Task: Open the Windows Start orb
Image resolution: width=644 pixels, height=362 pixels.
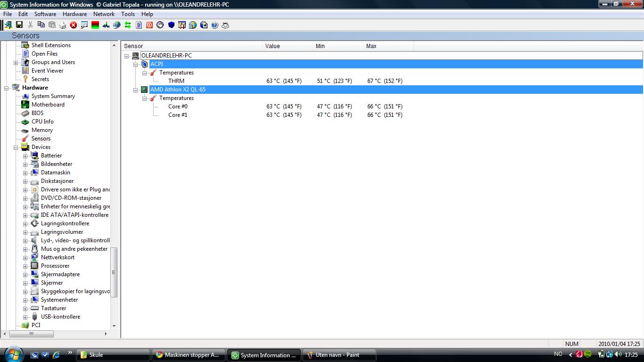Action: click(13, 354)
